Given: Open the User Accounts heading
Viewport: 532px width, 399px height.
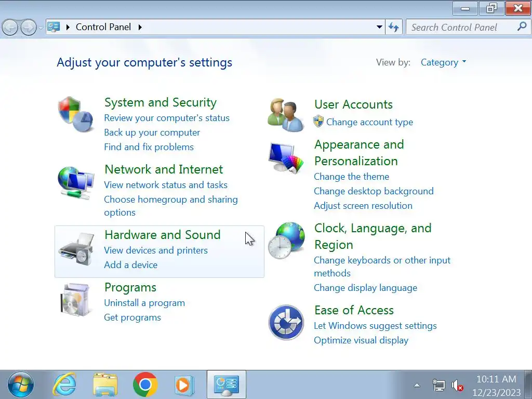Looking at the screenshot, I should point(353,104).
